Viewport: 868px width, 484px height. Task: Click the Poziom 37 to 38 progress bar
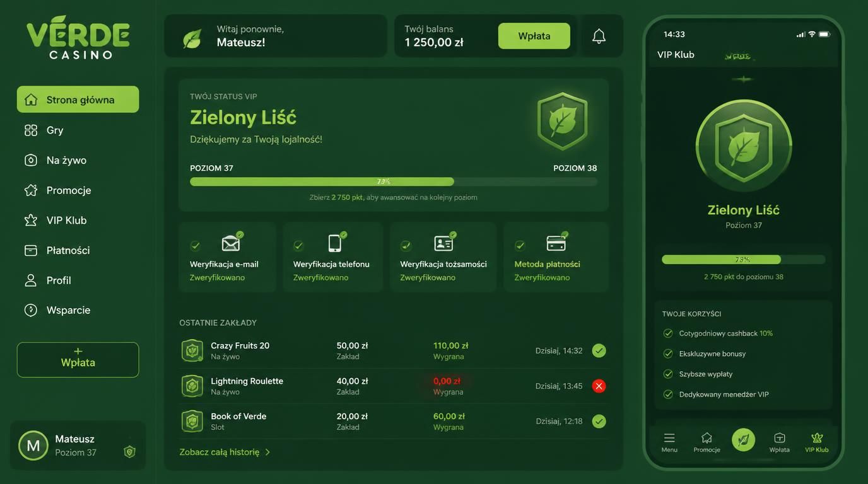tap(394, 181)
